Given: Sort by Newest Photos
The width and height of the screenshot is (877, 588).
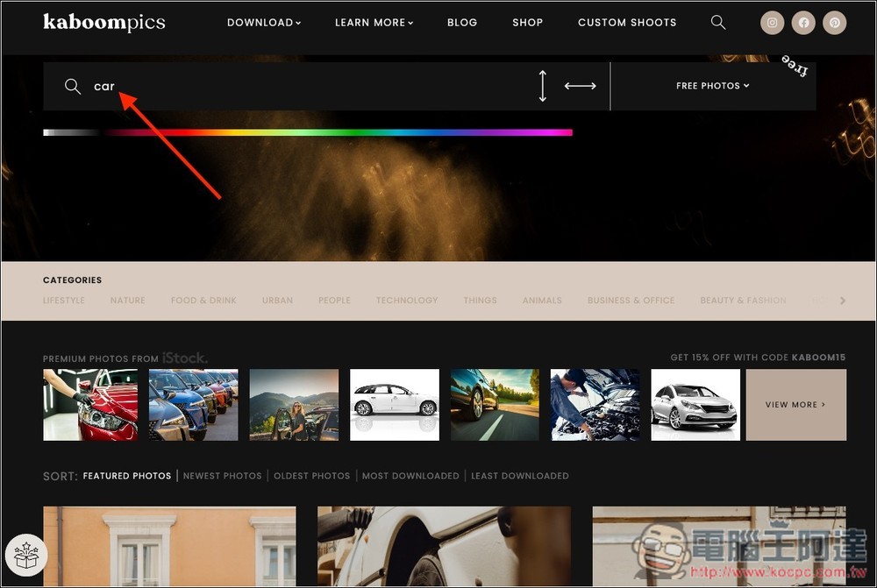Looking at the screenshot, I should (x=222, y=476).
